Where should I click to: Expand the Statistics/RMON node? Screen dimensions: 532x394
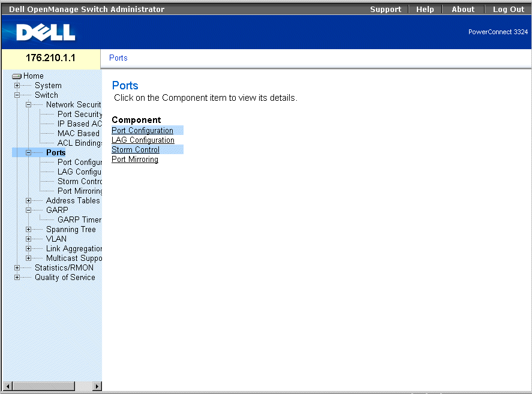click(17, 267)
